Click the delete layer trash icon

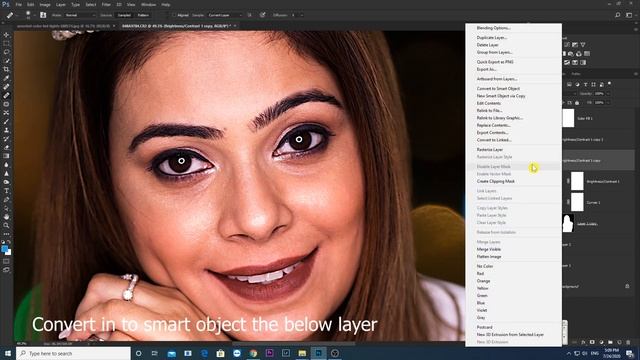point(628,342)
